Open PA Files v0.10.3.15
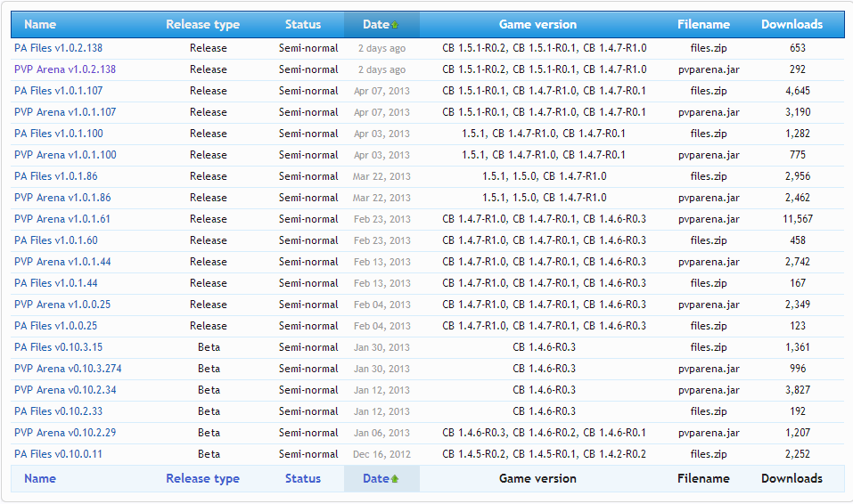Viewport: 853px width, 504px height. 58,347
